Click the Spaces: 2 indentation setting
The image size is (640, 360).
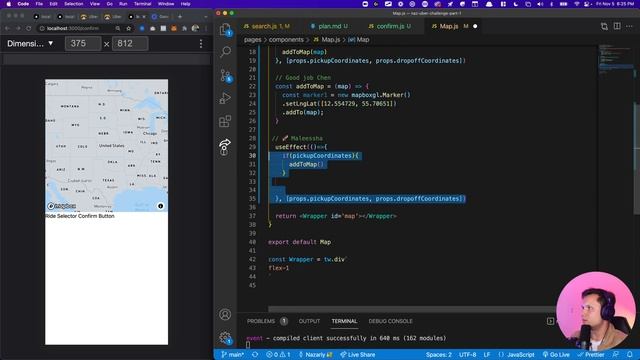(x=439, y=355)
